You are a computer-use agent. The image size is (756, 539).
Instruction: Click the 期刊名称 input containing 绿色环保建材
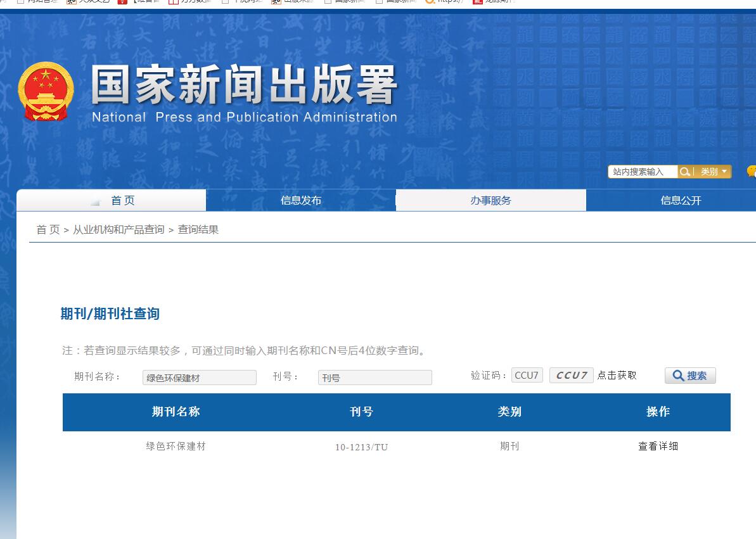pos(199,377)
